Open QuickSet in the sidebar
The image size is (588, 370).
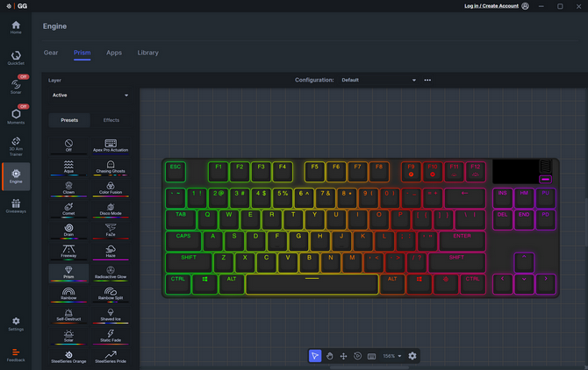[x=16, y=58]
